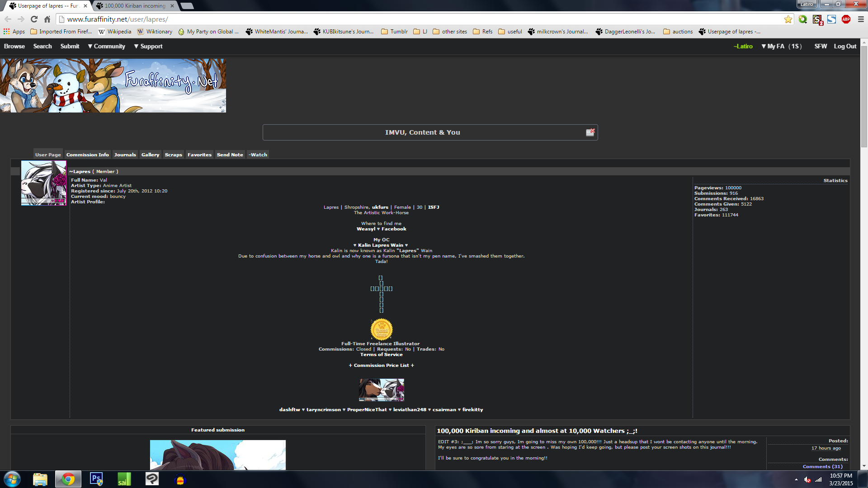Reload the page with refresh icon

pos(34,19)
